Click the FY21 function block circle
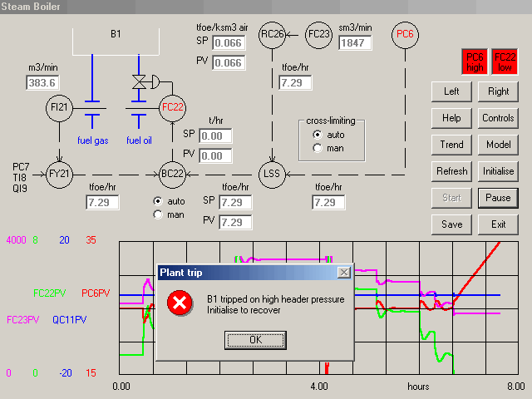The height and width of the screenshot is (399, 532). click(x=61, y=173)
